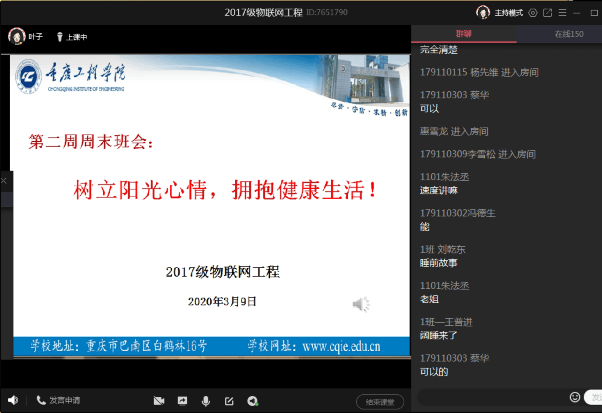Click the screen share icon
Viewport: 602px width, 413px height.
point(182,400)
